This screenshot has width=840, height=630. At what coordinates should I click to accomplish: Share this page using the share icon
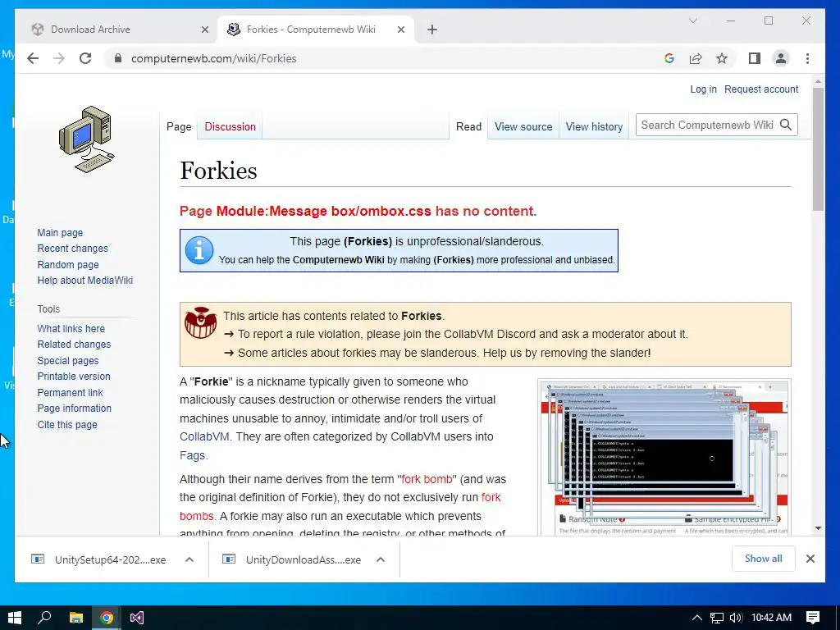tap(696, 58)
